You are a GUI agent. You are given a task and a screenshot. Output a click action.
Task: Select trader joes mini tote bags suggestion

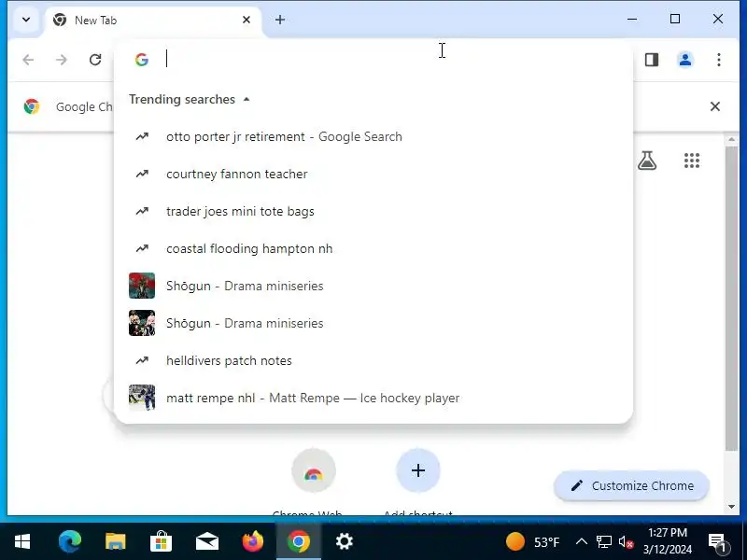click(x=373, y=211)
